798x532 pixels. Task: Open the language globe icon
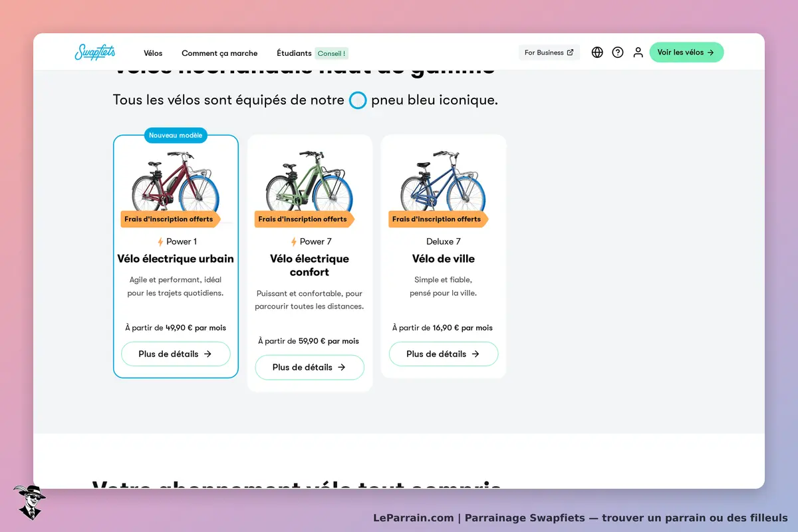pos(597,52)
